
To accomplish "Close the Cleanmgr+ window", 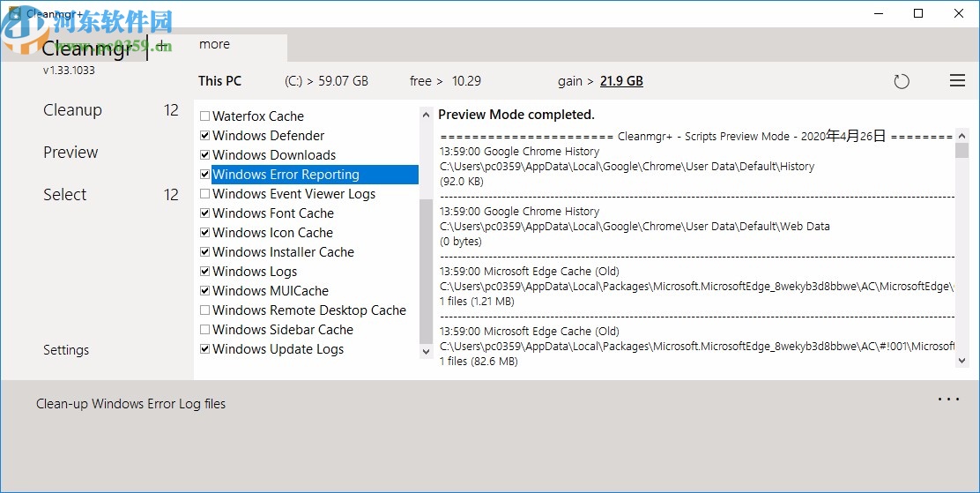I will tap(959, 13).
